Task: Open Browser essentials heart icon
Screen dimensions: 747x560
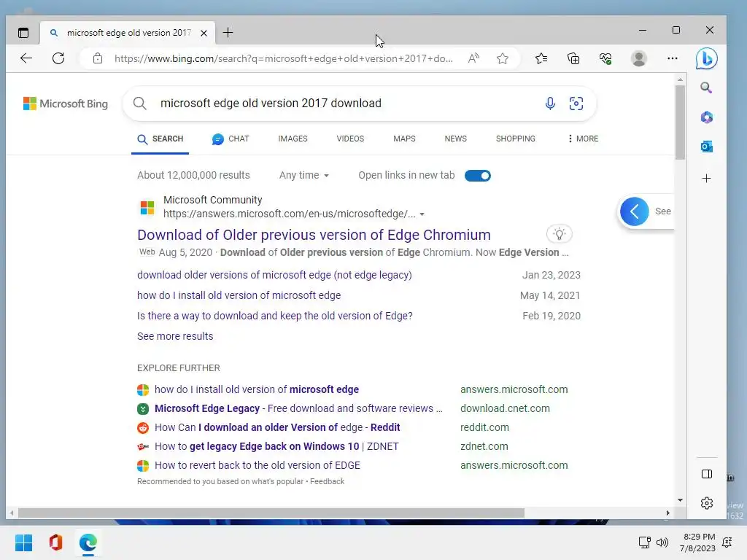Action: click(605, 58)
